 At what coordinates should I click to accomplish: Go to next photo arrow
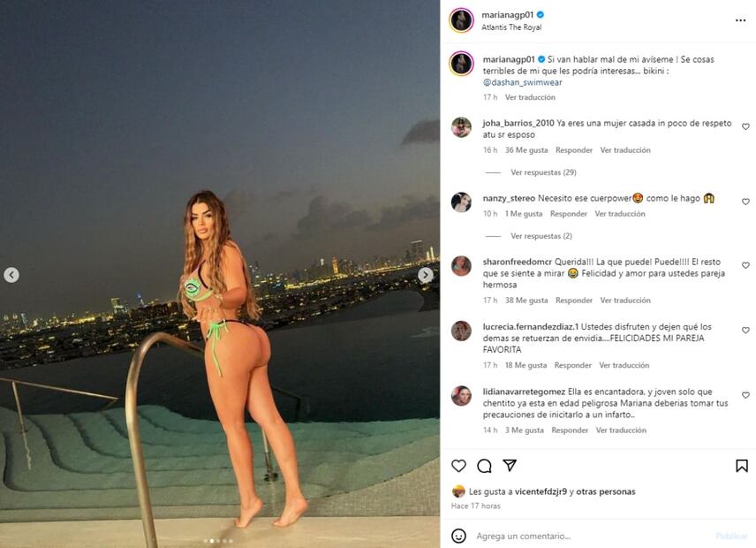[425, 275]
